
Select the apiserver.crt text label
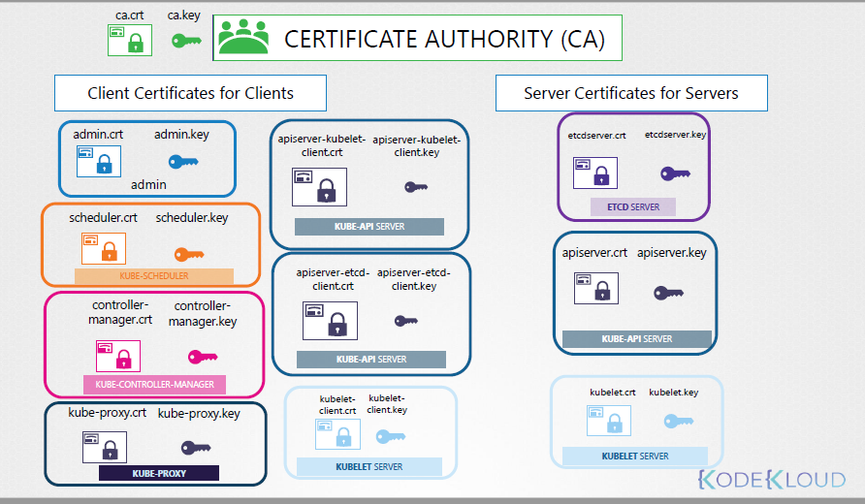594,253
